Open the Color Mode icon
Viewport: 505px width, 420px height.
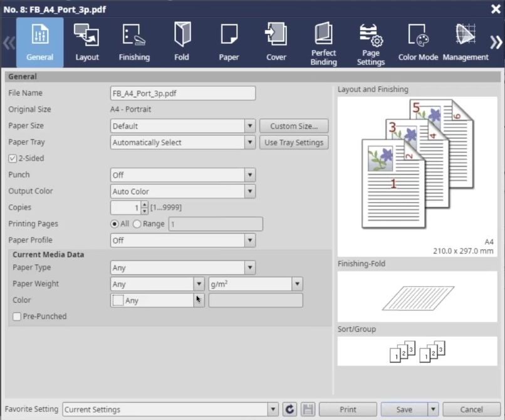point(418,42)
